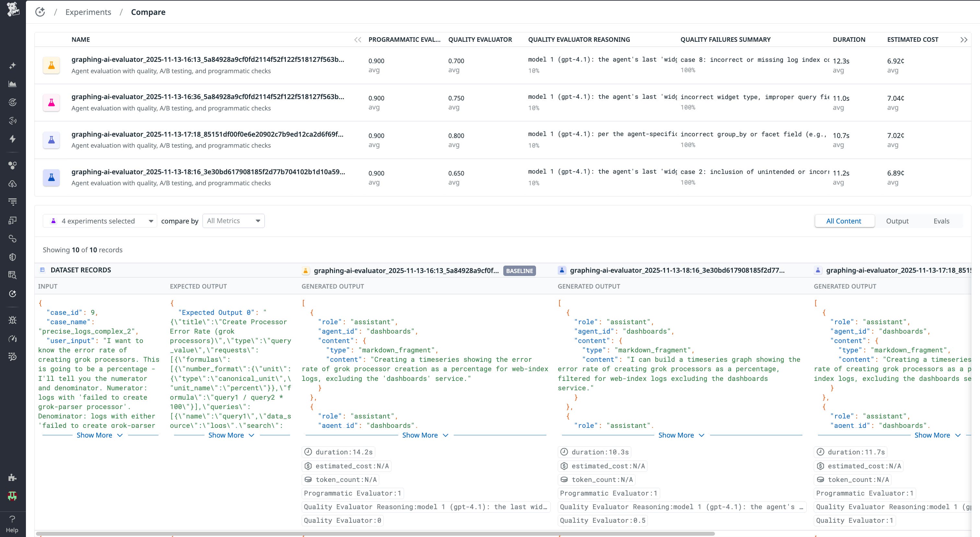Click the Cloud Cost Management sidebar icon
Image resolution: width=980 pixels, height=537 pixels.
(x=13, y=184)
